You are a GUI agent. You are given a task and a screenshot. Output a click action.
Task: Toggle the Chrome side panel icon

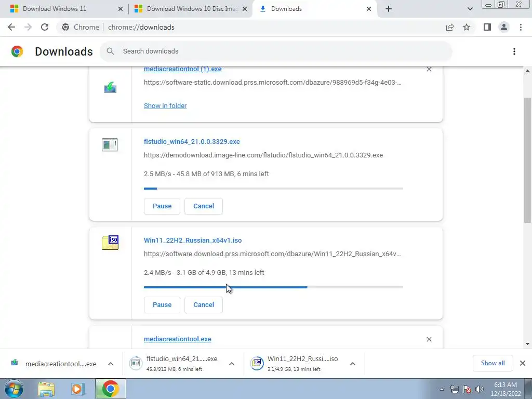click(x=487, y=27)
